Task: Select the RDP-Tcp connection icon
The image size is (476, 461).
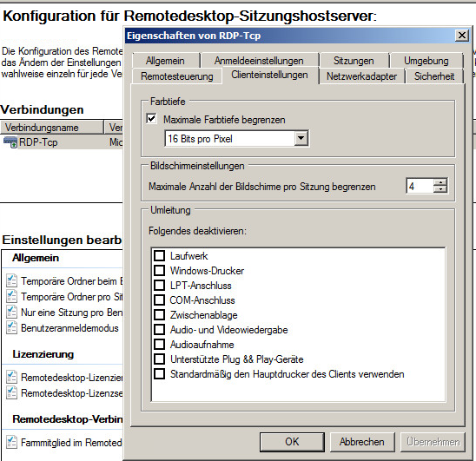Action: point(10,142)
